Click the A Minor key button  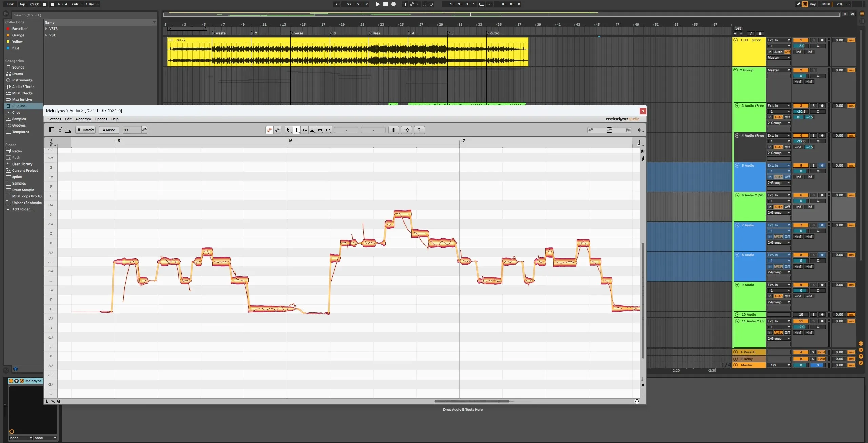pyautogui.click(x=109, y=130)
